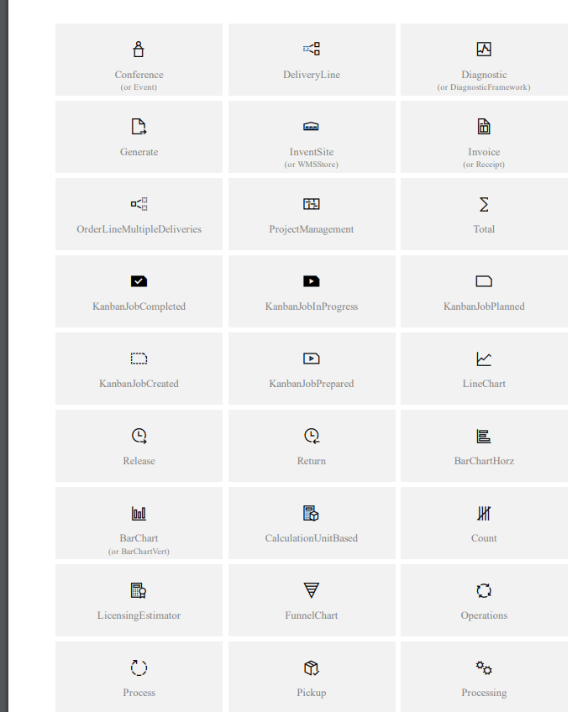Click the Total sigma icon
Screen dimensions: 588x712
[x=484, y=204]
